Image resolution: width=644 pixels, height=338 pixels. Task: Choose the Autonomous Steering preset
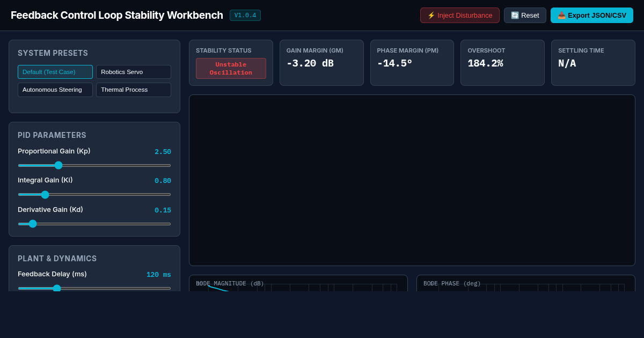click(55, 90)
